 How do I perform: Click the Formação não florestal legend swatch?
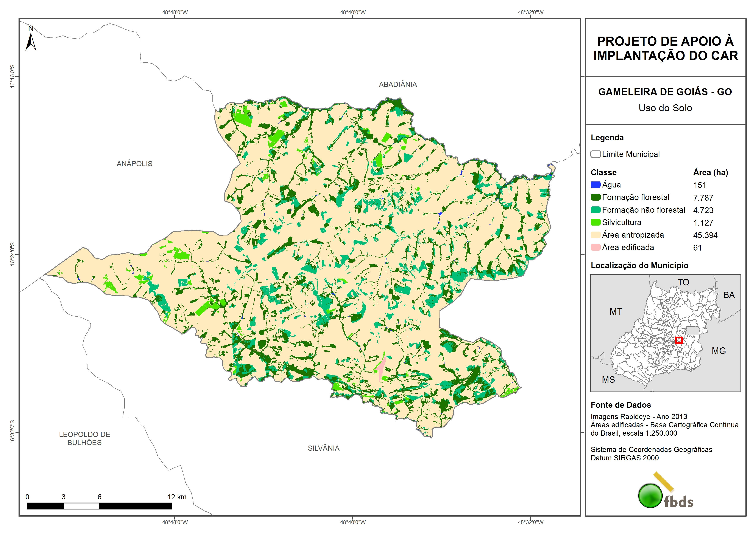[x=595, y=210]
